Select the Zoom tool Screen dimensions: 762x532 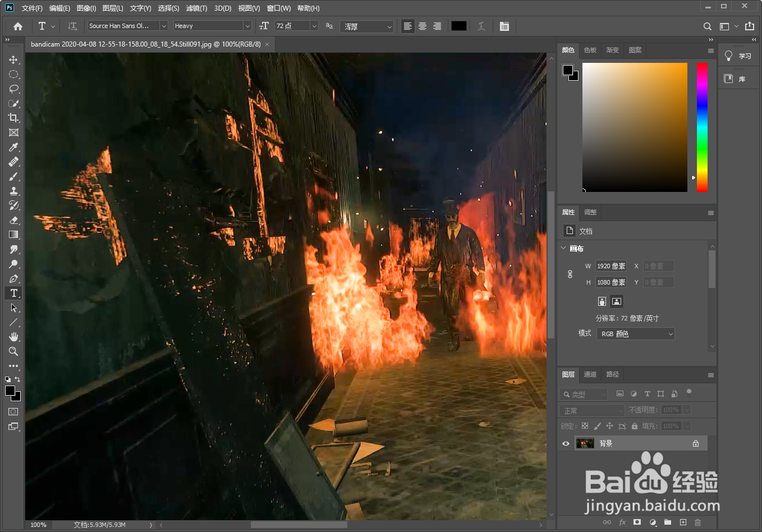(x=13, y=351)
